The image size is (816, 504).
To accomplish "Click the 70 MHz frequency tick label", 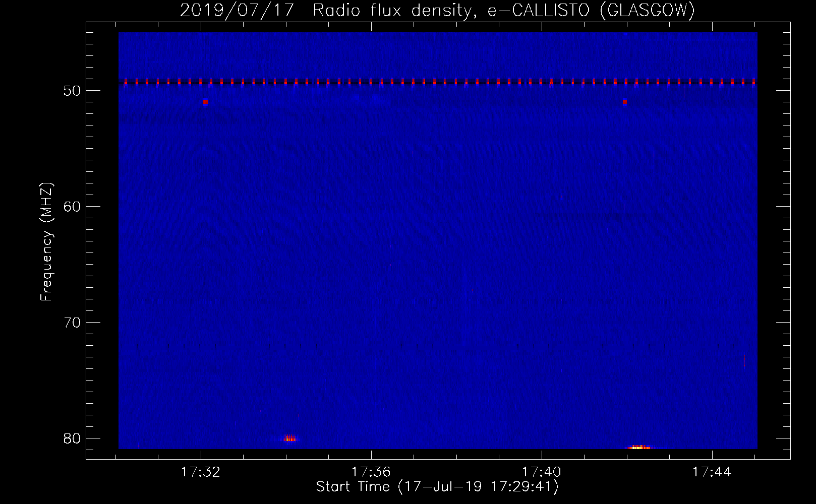I will [72, 323].
